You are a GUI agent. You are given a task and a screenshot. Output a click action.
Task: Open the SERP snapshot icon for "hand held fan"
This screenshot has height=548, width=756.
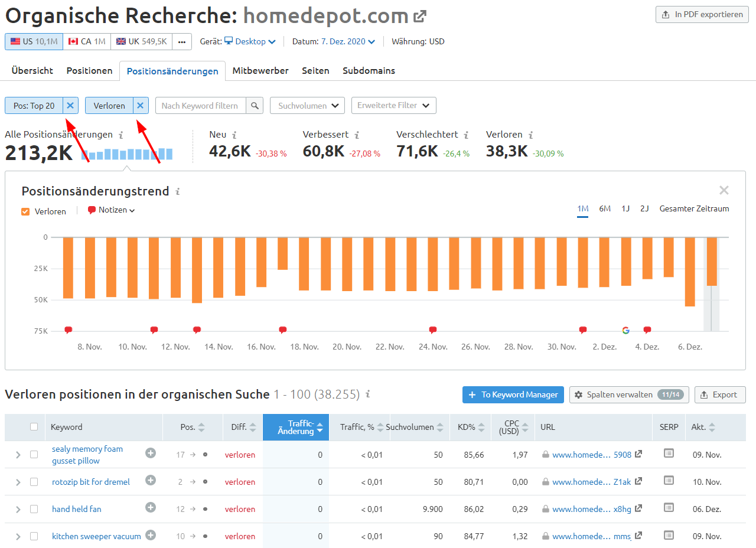tap(669, 508)
